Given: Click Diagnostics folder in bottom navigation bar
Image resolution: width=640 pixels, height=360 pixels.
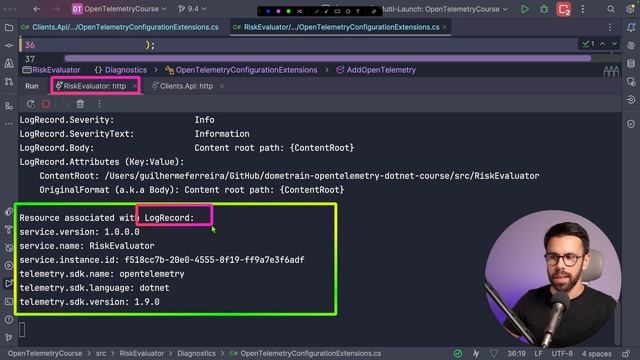Looking at the screenshot, I should (196, 353).
